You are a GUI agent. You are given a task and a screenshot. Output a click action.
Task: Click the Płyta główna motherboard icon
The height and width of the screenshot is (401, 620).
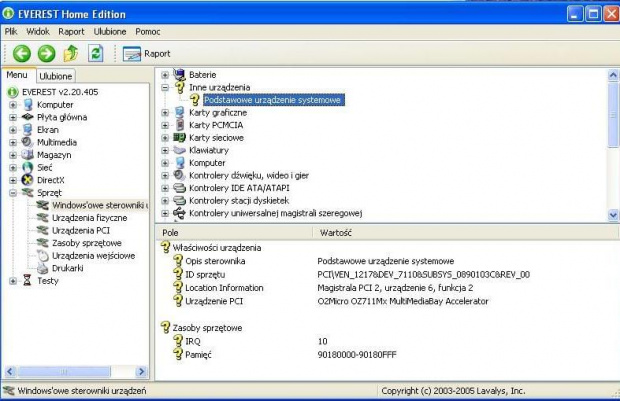(x=27, y=117)
